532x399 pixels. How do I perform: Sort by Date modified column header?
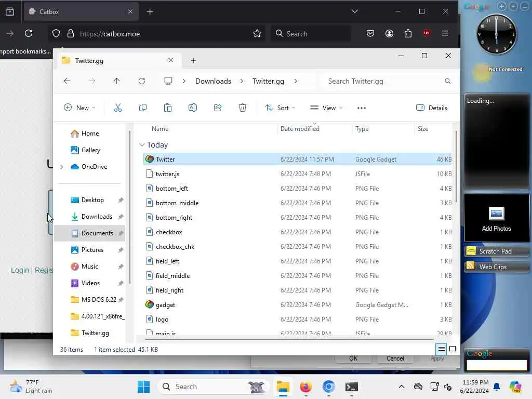300,129
